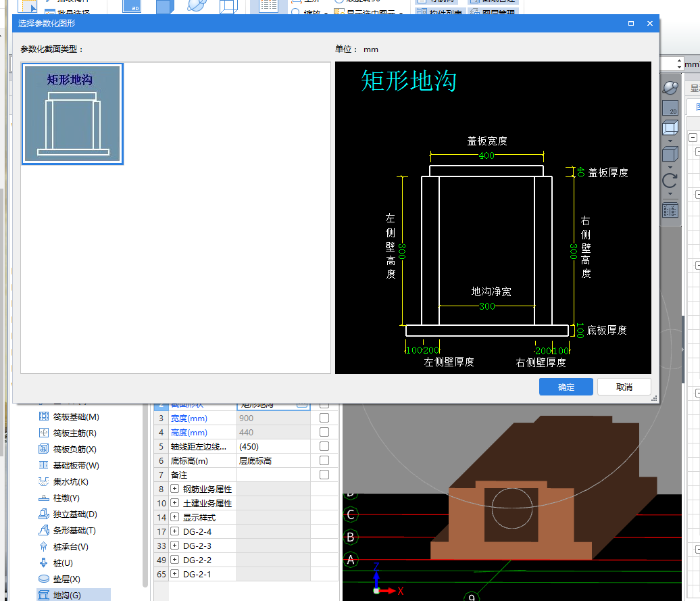
Task: Click axis bubble A in 3D view
Action: (x=351, y=560)
